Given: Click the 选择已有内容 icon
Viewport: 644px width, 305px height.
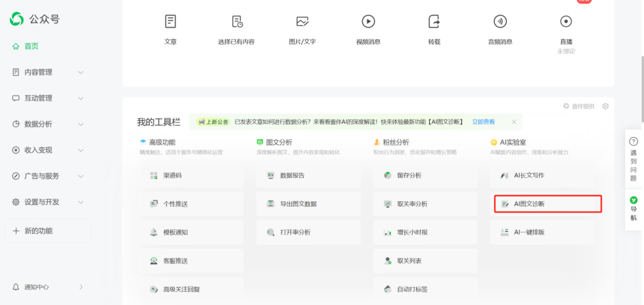Looking at the screenshot, I should click(237, 21).
